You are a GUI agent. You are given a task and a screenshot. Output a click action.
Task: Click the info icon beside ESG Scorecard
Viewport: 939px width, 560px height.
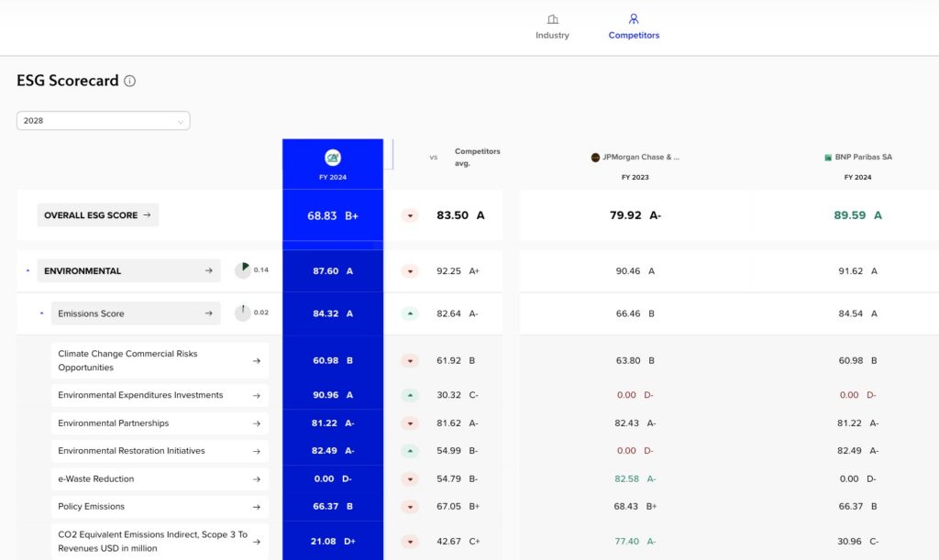tap(130, 81)
